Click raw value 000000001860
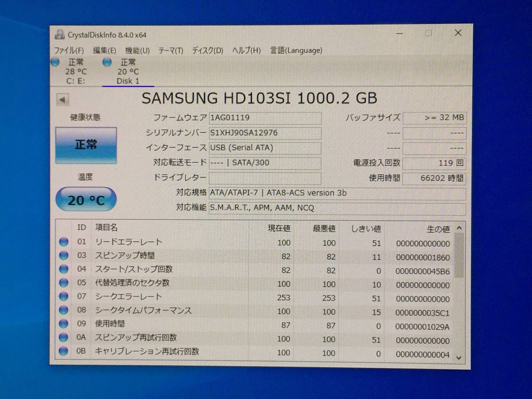 click(422, 258)
